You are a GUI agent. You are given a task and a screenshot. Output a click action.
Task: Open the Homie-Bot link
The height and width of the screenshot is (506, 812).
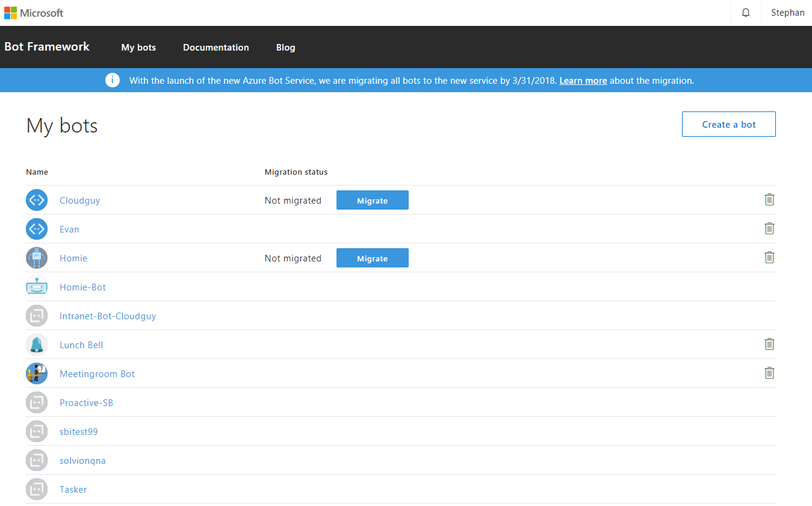pyautogui.click(x=82, y=287)
